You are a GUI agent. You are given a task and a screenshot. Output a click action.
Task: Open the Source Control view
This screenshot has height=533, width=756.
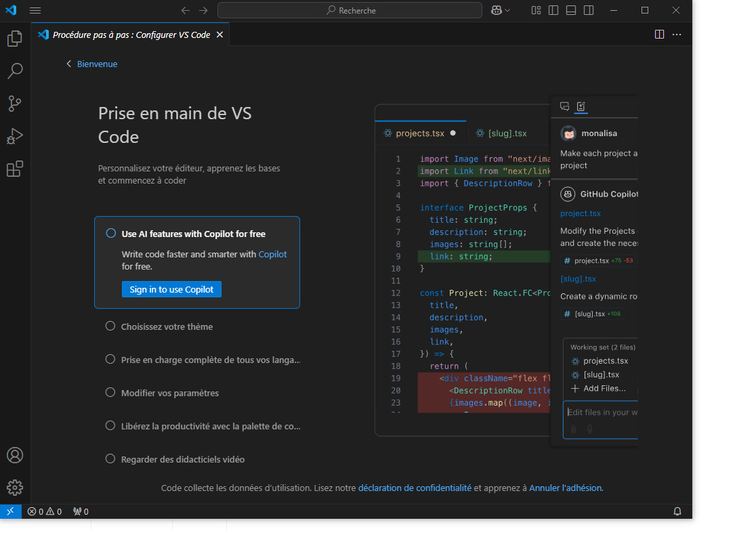click(x=15, y=104)
